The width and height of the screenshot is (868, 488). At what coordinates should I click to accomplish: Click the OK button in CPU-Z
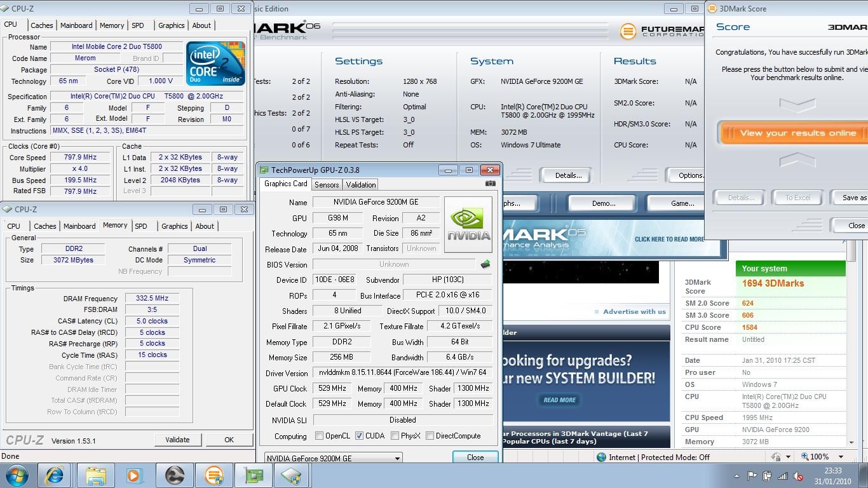pyautogui.click(x=229, y=440)
